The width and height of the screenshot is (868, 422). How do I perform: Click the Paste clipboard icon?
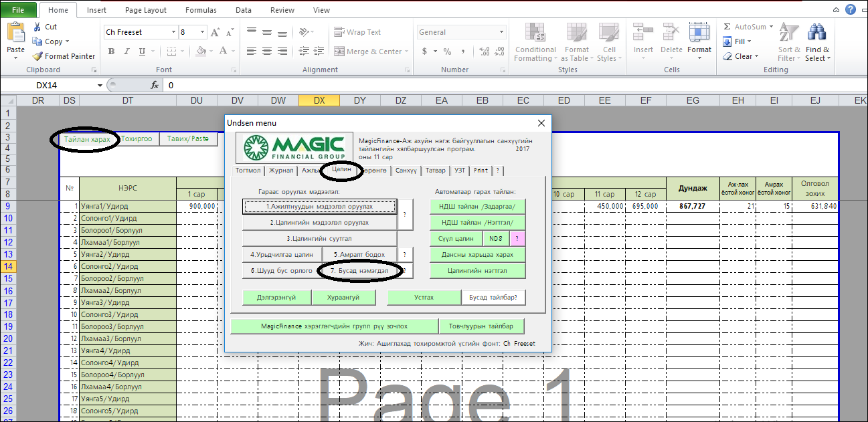(x=15, y=33)
